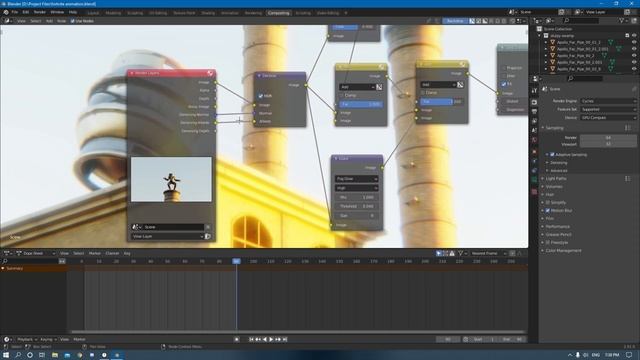640x360 pixels.
Task: Click the outliner search field
Action: coord(581,20)
